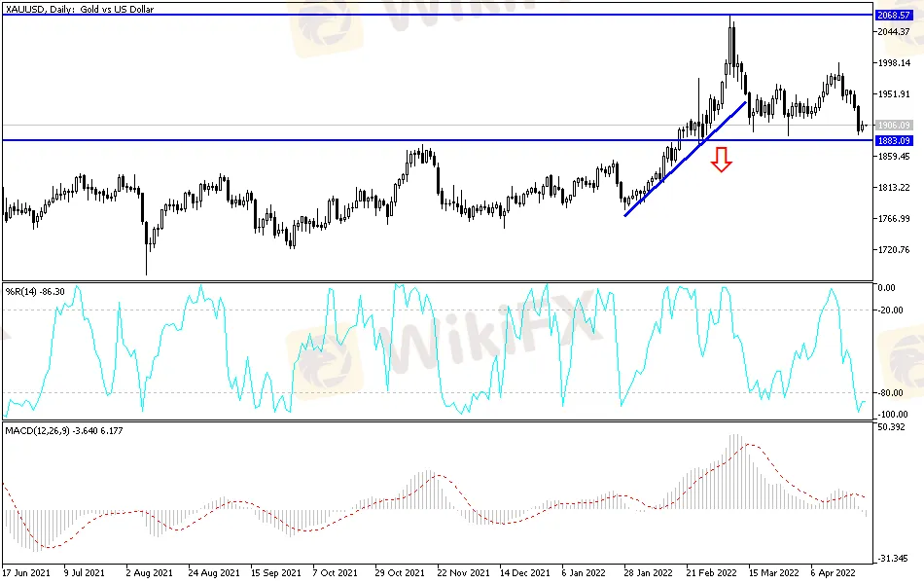Viewport: 924px width, 584px height.
Task: Click the 50.392 MACD scale value
Action: 891,427
